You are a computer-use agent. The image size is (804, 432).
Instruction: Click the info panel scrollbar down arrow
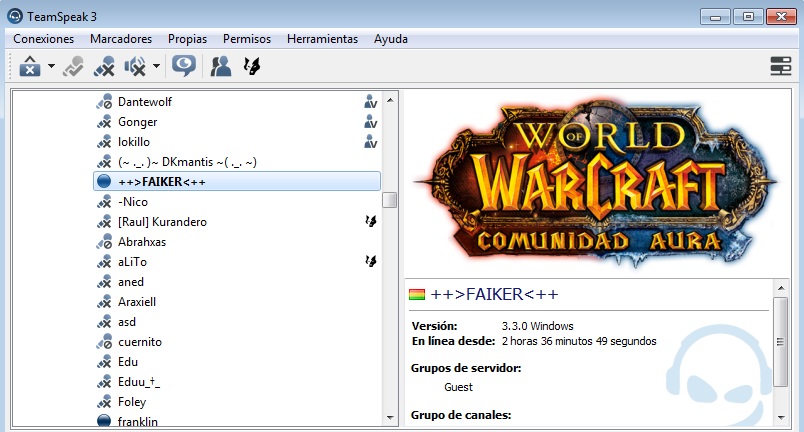pos(780,417)
